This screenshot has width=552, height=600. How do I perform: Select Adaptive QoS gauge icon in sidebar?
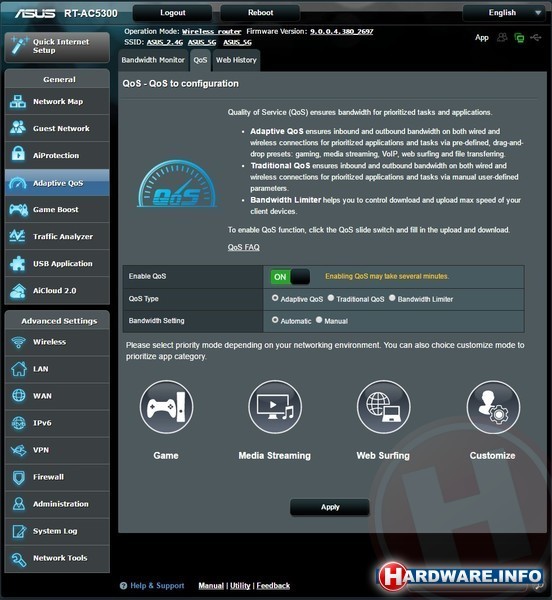[x=18, y=183]
